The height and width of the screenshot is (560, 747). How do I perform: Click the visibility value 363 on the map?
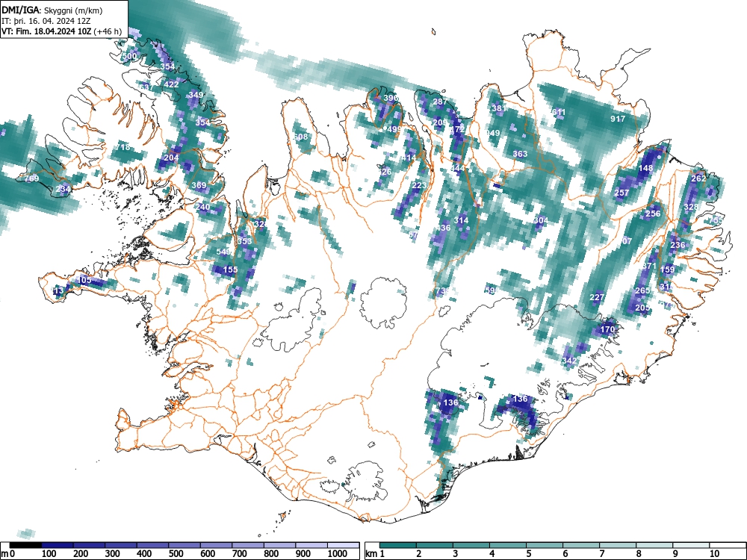[520, 154]
